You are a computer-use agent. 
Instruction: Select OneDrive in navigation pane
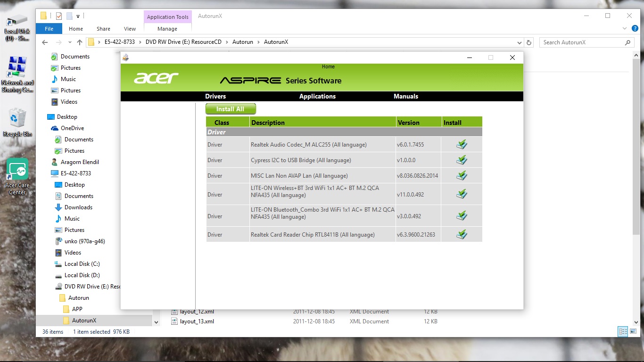72,128
